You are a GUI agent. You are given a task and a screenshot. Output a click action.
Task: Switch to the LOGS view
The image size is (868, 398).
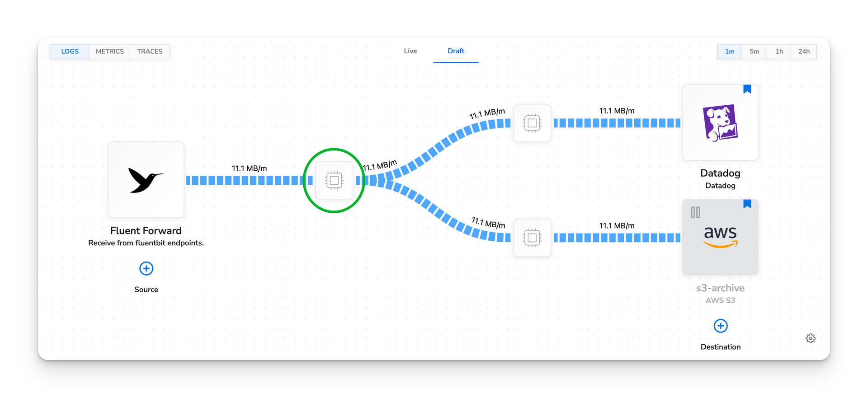click(x=70, y=52)
